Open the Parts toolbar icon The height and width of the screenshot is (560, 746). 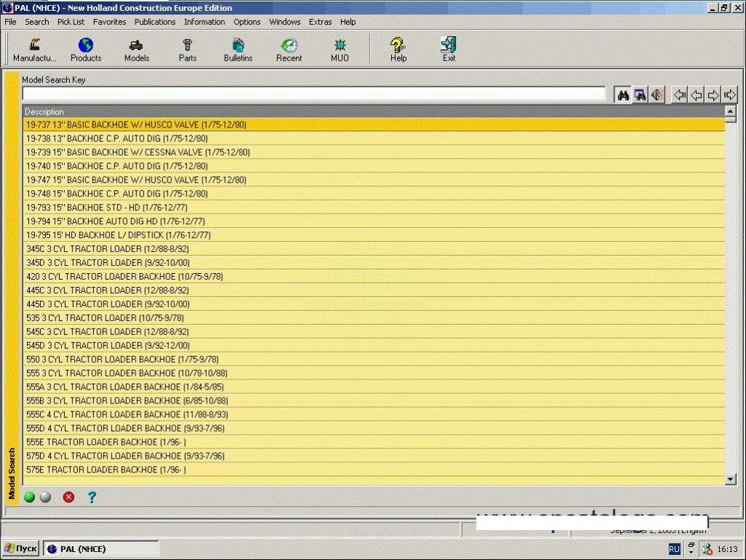click(187, 45)
